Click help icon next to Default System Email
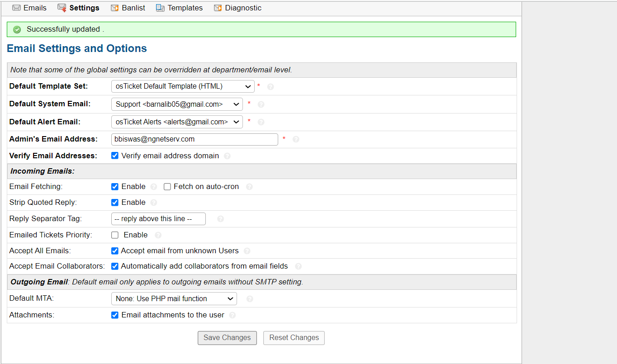 tap(261, 104)
